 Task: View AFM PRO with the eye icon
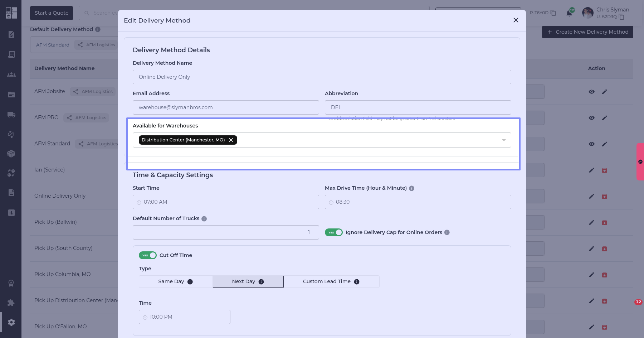(591, 118)
